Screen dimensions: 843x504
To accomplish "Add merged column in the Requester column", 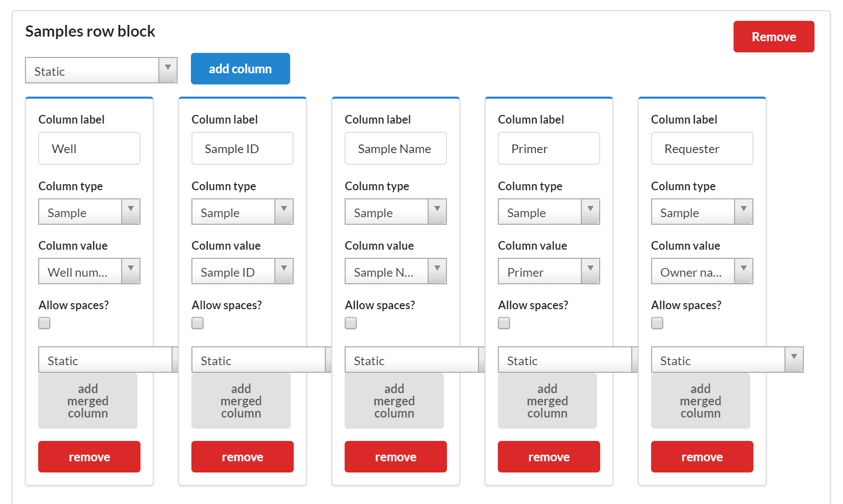I will (x=700, y=401).
